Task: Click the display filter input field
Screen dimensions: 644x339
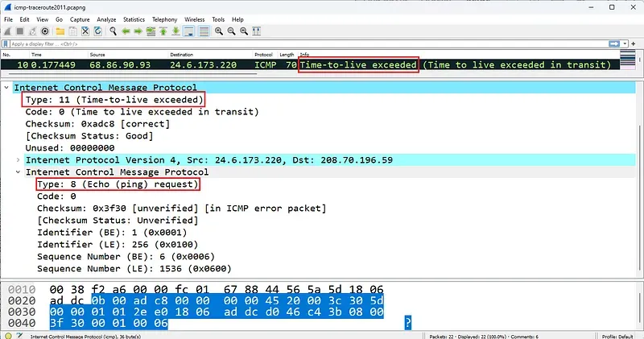Action: 308,44
